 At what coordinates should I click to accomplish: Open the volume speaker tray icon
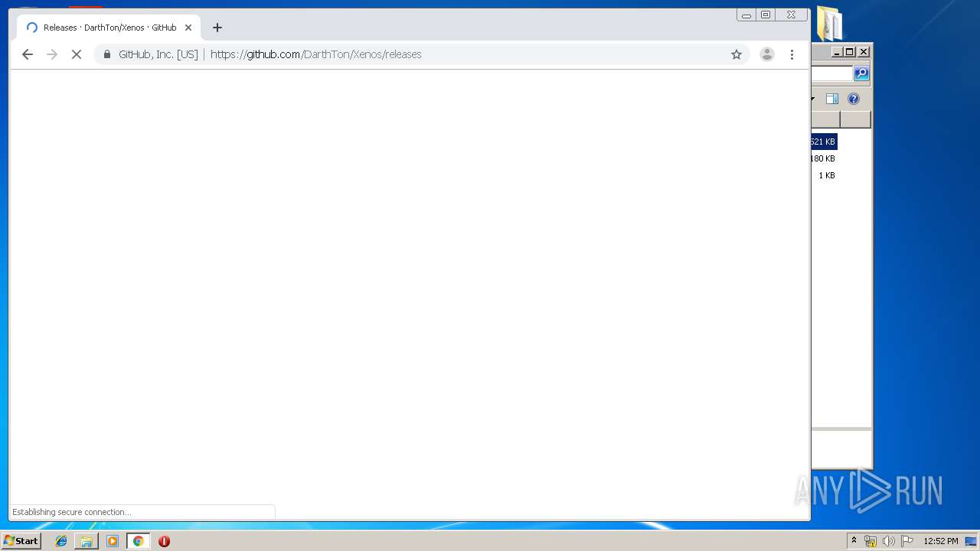[x=888, y=541]
